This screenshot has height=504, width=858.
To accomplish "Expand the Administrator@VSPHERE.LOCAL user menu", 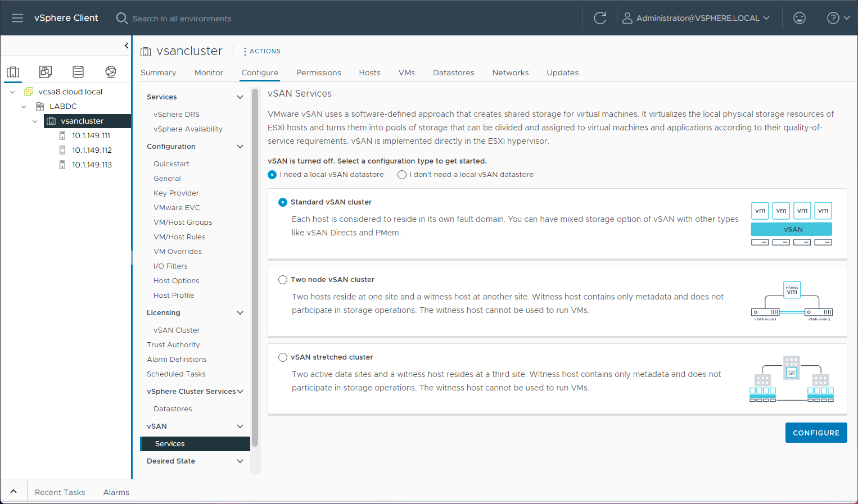I will [697, 17].
